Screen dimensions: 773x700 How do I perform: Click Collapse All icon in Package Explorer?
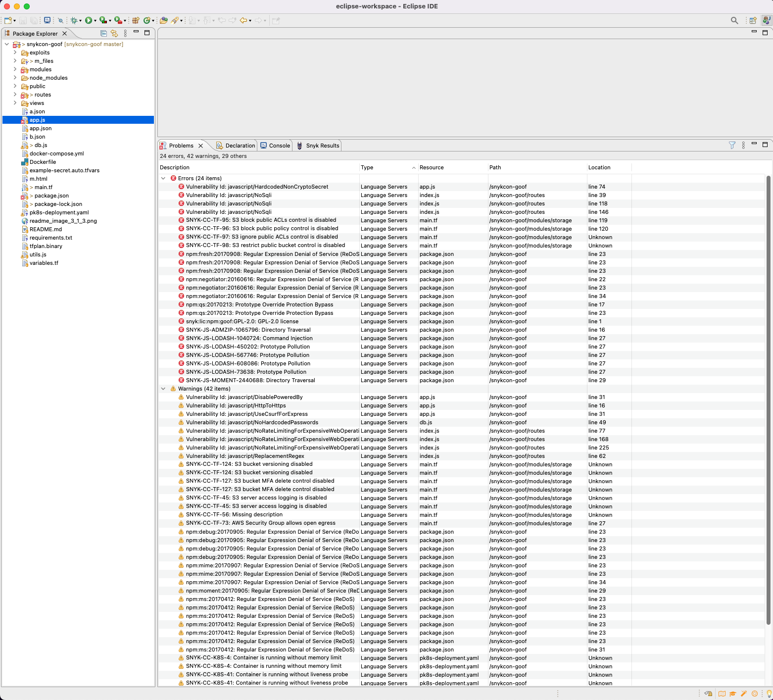click(103, 33)
